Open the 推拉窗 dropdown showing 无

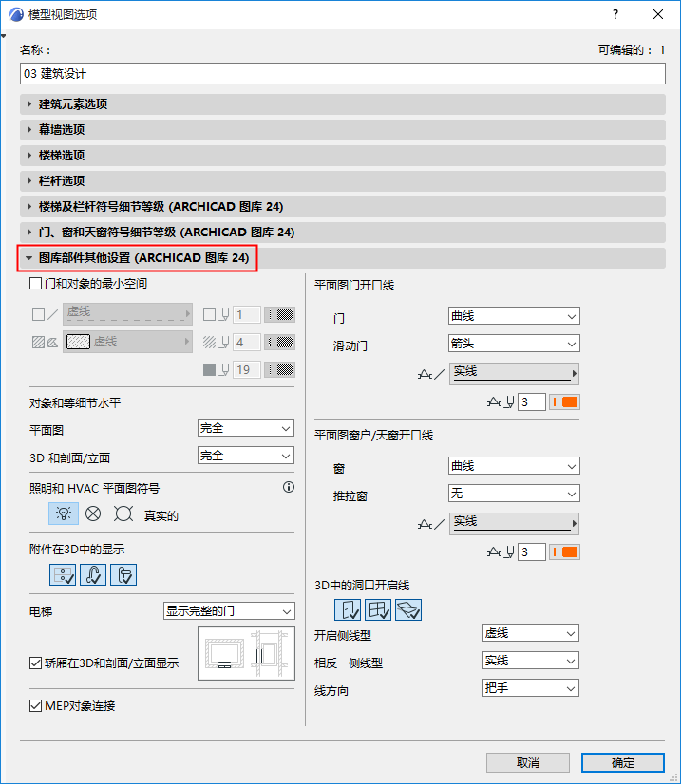514,494
